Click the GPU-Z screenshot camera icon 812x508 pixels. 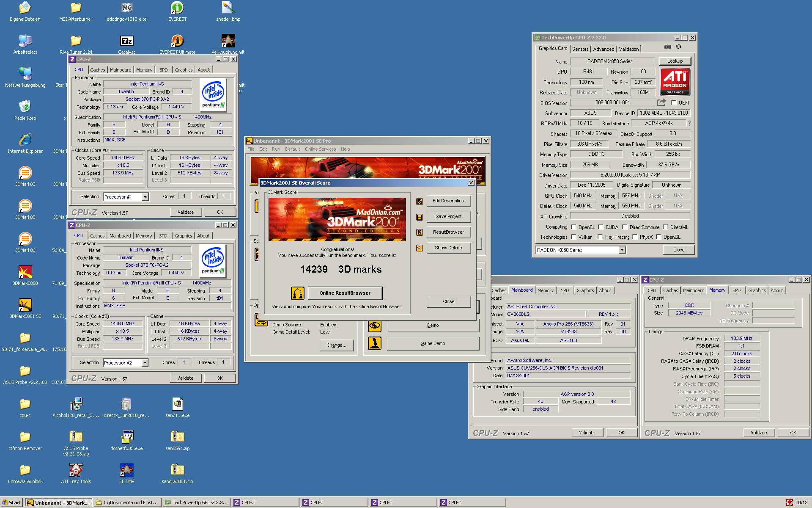point(668,47)
